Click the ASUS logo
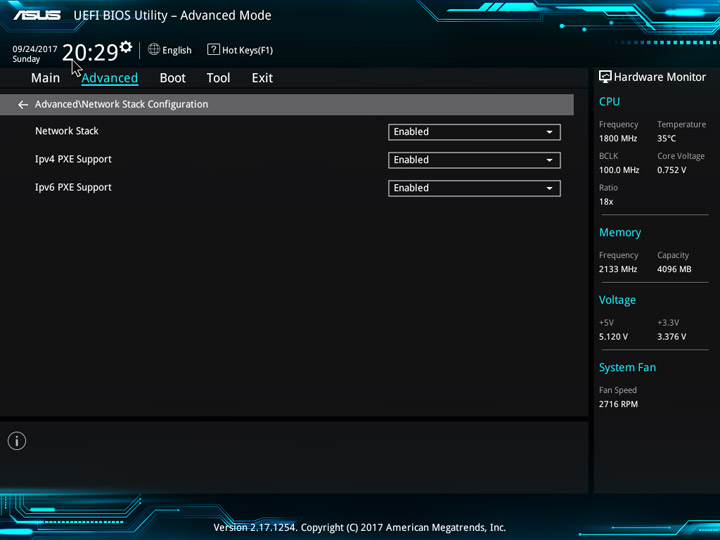Image resolution: width=720 pixels, height=540 pixels. (37, 15)
